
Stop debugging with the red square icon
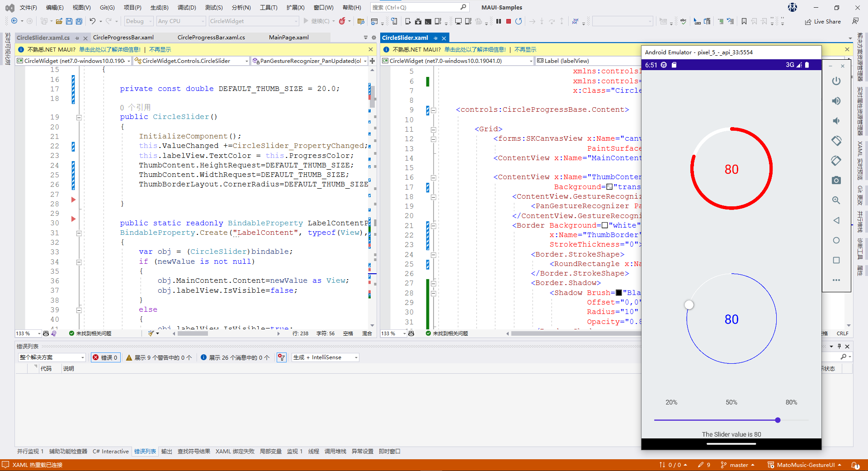(509, 21)
